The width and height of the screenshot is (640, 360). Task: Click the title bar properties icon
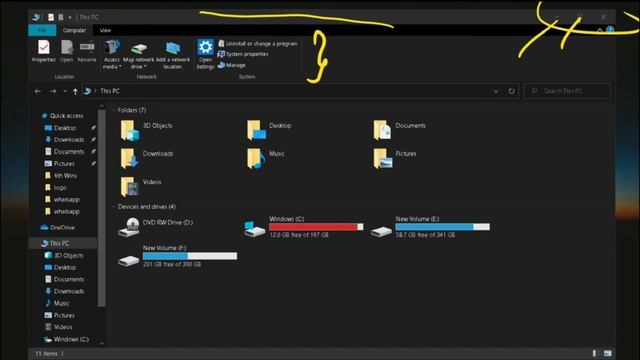pos(51,17)
